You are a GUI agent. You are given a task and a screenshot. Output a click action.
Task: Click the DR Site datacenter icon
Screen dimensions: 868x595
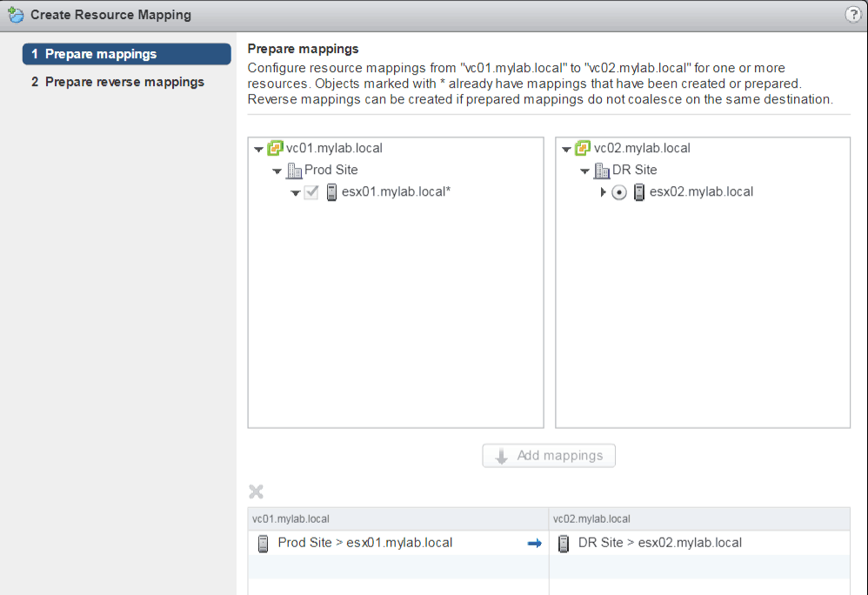(602, 170)
